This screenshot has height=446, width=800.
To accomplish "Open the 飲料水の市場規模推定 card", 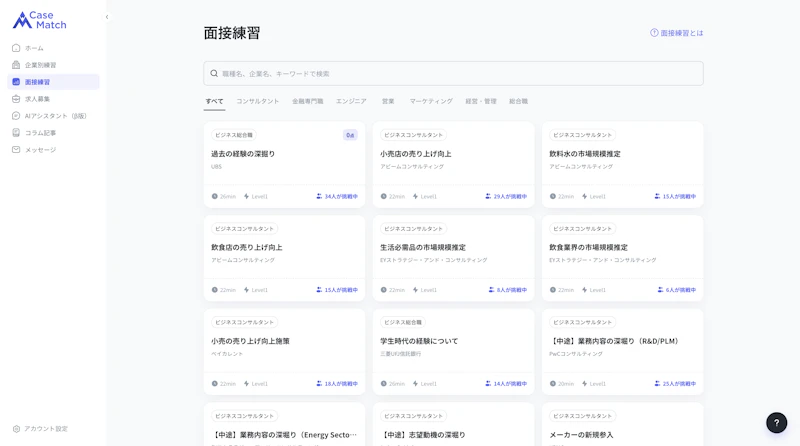I will click(622, 164).
